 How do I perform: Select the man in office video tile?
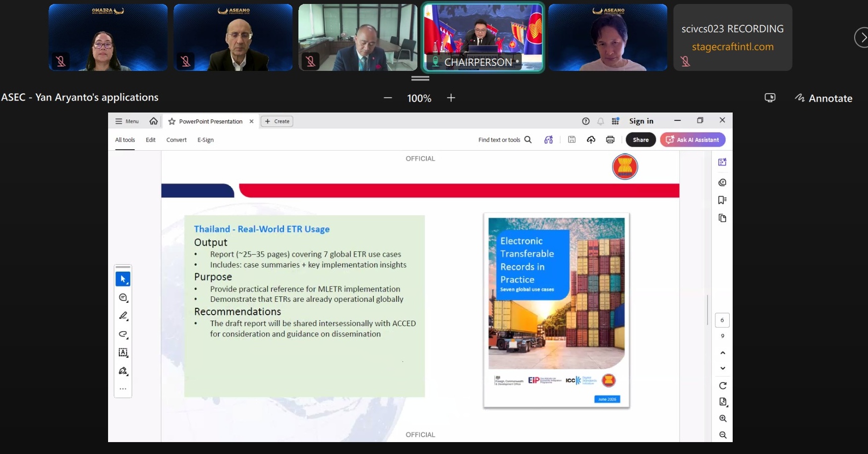click(358, 38)
